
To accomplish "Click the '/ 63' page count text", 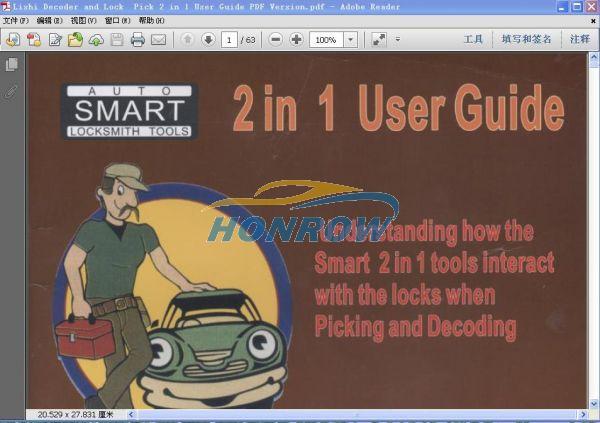I will pyautogui.click(x=248, y=40).
